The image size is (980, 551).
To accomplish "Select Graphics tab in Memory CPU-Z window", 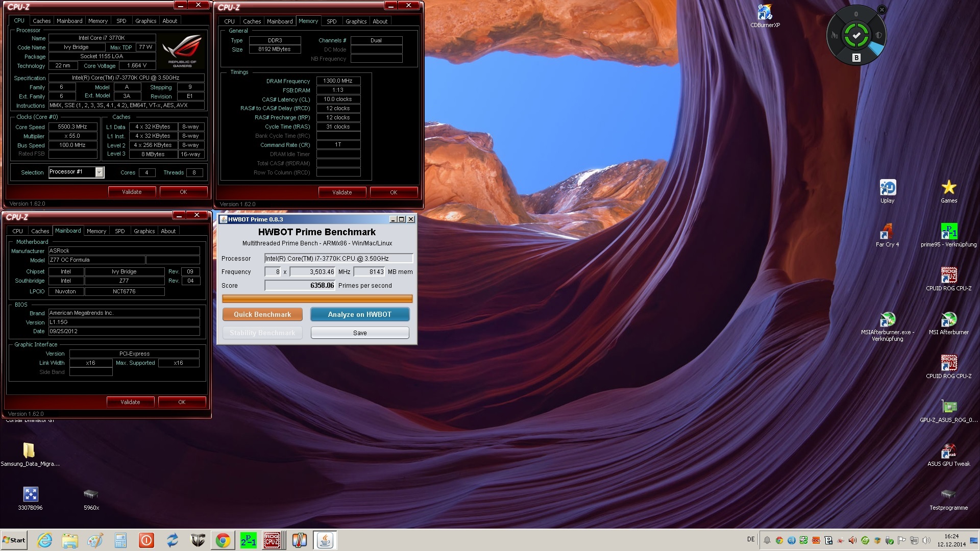I will [x=356, y=21].
